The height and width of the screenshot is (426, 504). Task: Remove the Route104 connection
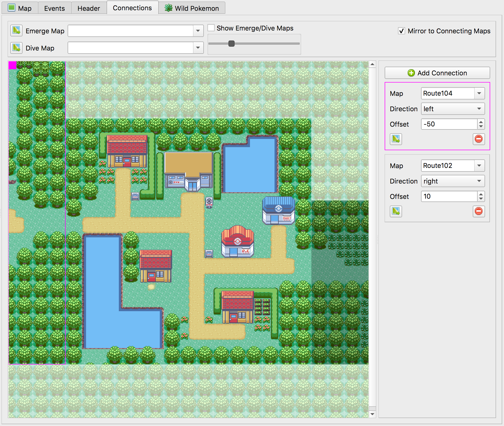[x=478, y=139]
